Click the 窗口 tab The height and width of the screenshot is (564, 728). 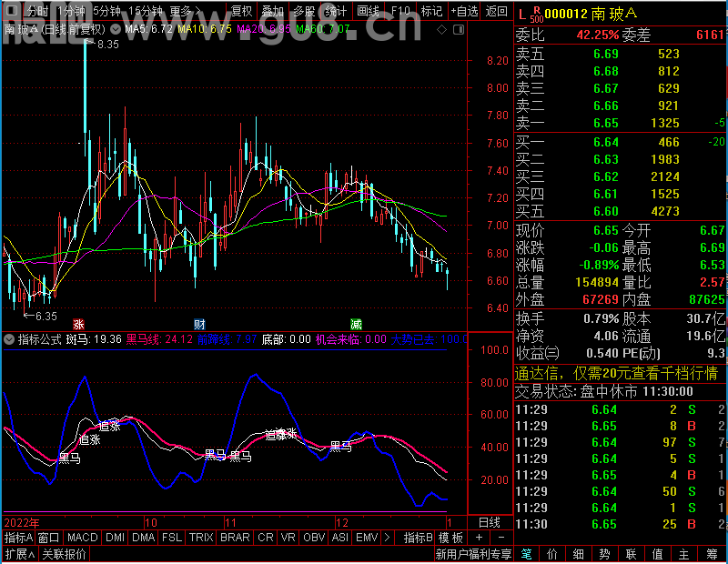[49, 538]
